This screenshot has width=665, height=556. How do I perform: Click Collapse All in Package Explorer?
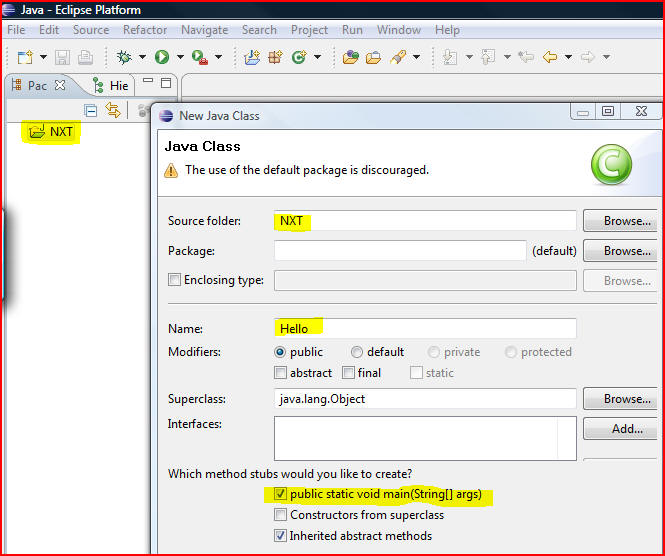pos(90,111)
